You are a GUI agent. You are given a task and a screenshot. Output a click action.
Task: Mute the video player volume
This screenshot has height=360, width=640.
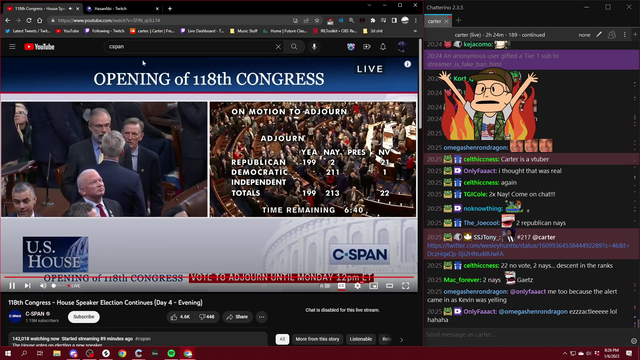(43, 286)
